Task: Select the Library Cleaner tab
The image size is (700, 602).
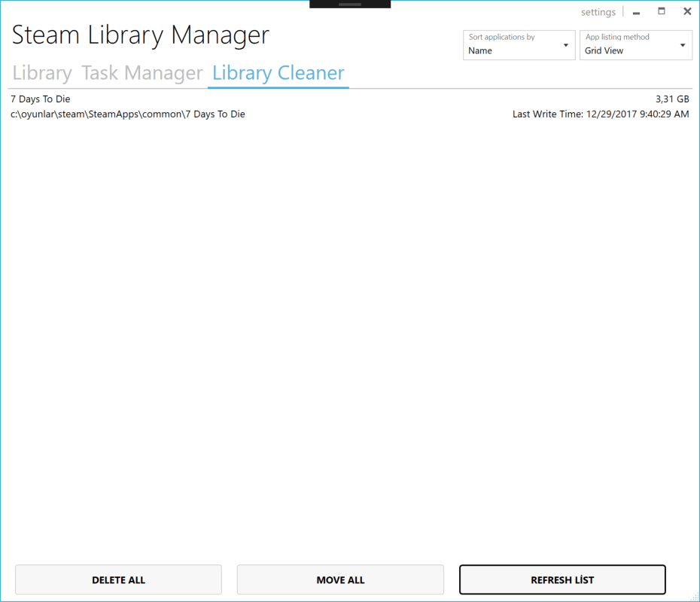Action: 278,73
